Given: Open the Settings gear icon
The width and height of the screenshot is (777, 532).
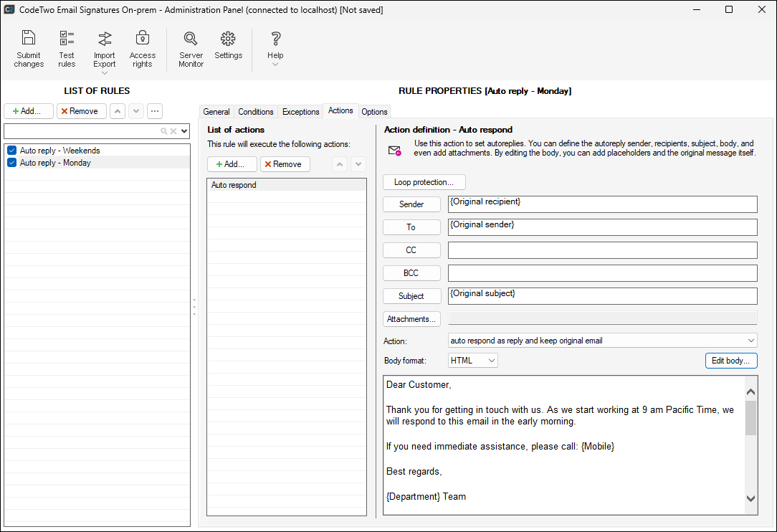Looking at the screenshot, I should point(228,45).
